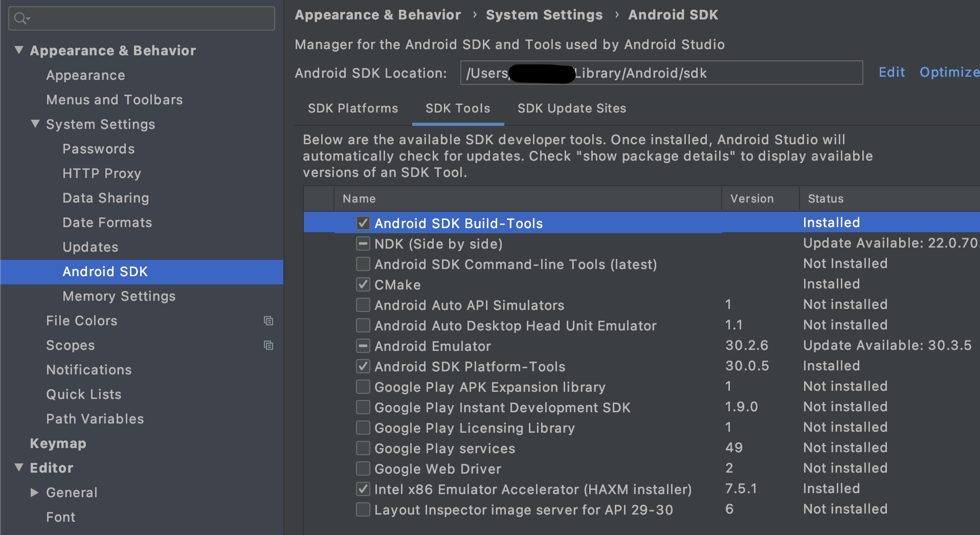Select Updates in sidebar
This screenshot has height=535, width=980.
[x=91, y=247]
